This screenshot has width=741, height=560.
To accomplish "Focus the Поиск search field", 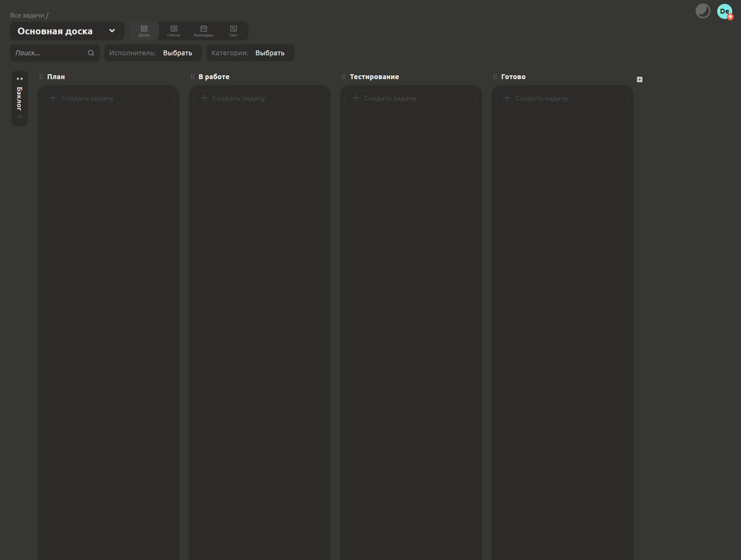I will 55,53.
